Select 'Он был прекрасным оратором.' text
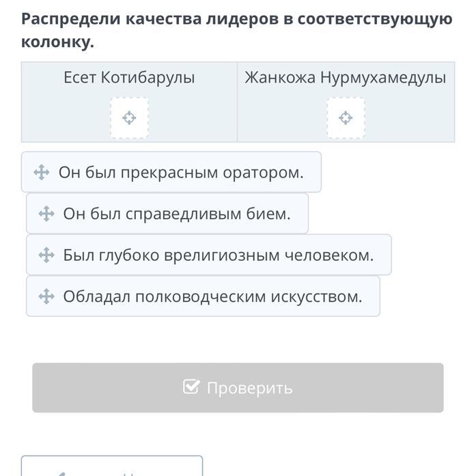The image size is (476, 476). click(x=181, y=172)
